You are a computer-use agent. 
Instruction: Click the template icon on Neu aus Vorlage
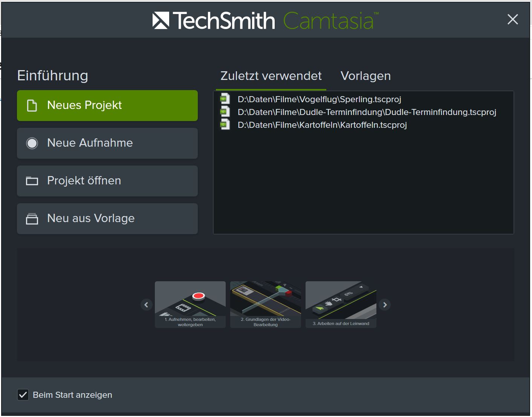[32, 219]
